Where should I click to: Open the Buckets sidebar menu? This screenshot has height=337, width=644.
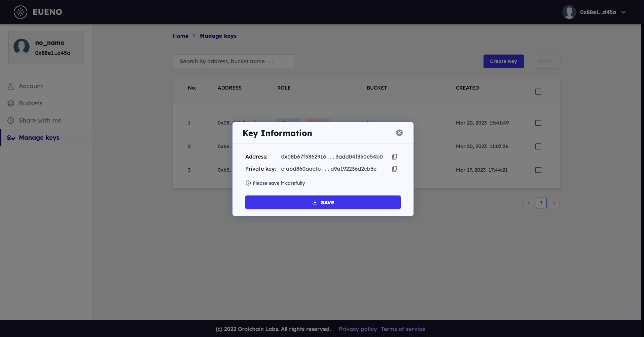pyautogui.click(x=31, y=103)
